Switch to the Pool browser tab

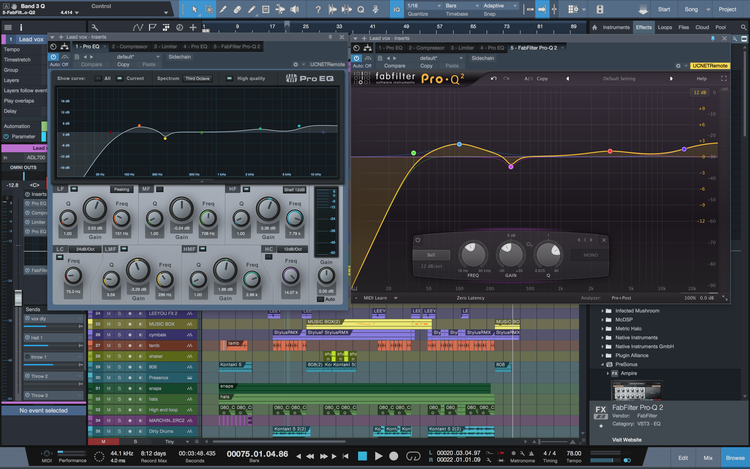coord(720,27)
